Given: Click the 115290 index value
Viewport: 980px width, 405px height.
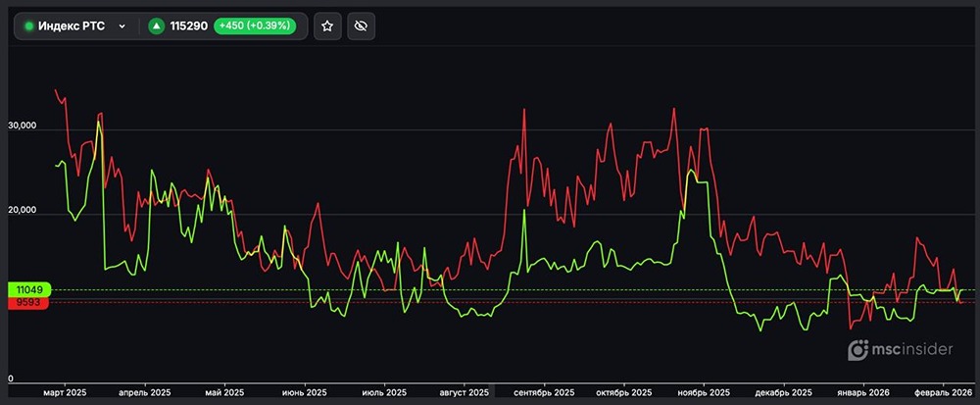Looking at the screenshot, I should pyautogui.click(x=188, y=26).
